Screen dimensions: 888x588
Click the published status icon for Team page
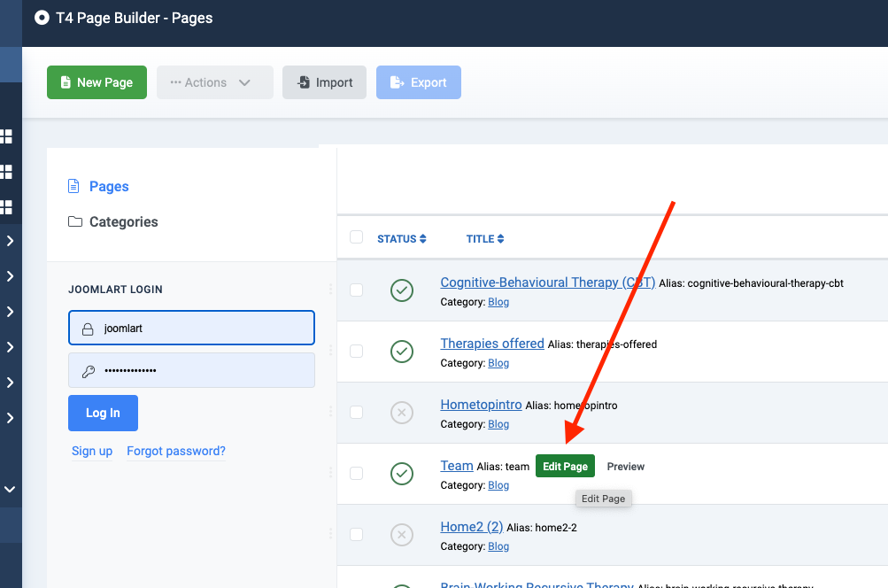coord(402,474)
